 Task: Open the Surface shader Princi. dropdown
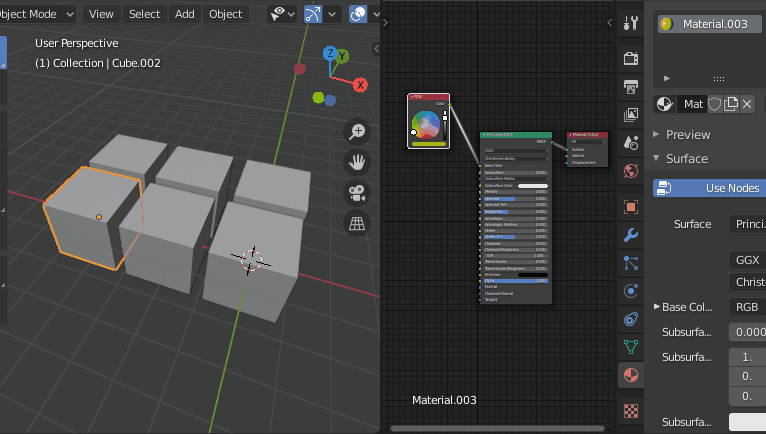(747, 224)
